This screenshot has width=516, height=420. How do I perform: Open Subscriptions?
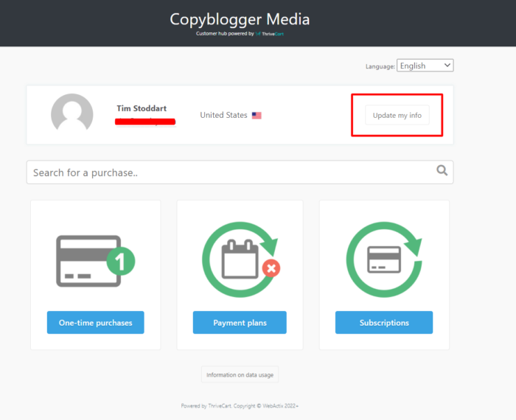384,322
